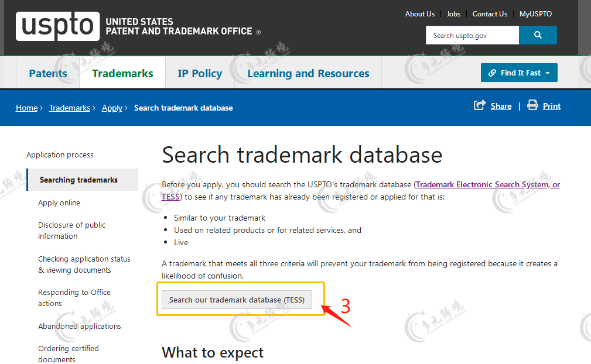The height and width of the screenshot is (364, 591).
Task: Open the Jobs link
Action: point(453,14)
